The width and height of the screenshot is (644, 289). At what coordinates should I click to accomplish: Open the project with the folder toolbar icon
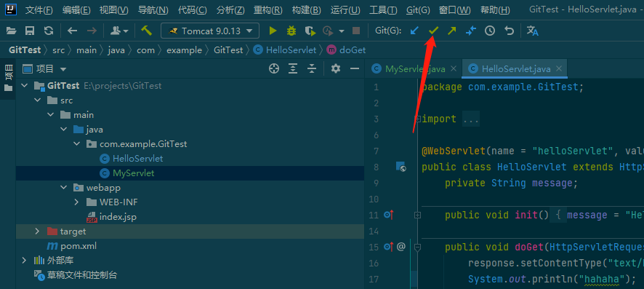click(x=11, y=31)
